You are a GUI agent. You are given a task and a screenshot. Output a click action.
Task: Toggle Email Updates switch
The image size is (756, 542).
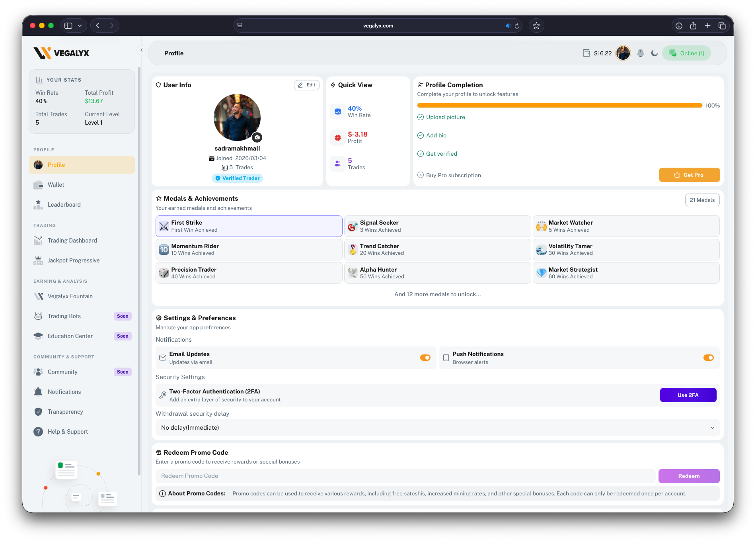(x=425, y=358)
